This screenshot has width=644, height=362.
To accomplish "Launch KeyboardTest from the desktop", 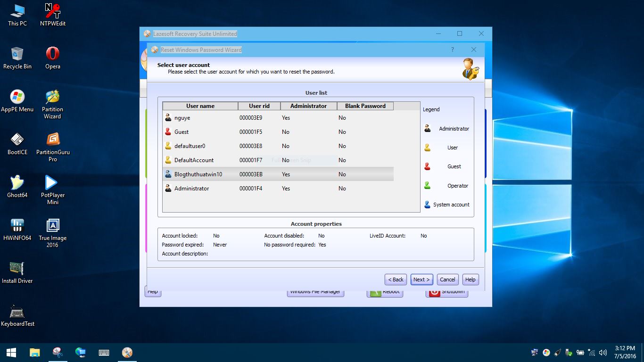I will click(17, 316).
